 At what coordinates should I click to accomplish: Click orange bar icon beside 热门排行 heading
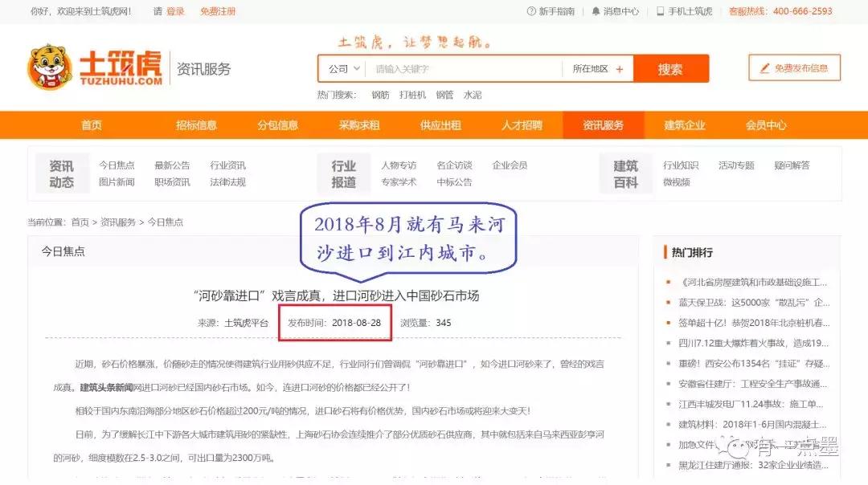[x=666, y=251]
